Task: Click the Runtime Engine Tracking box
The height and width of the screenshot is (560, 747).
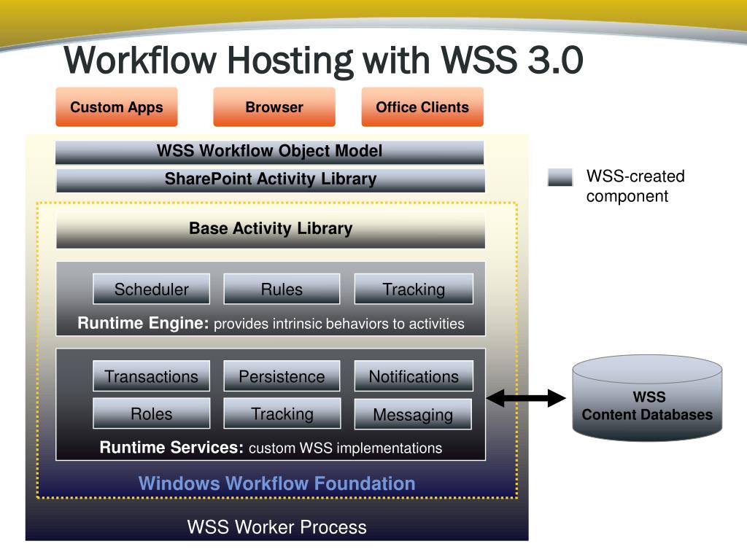Action: (x=414, y=289)
